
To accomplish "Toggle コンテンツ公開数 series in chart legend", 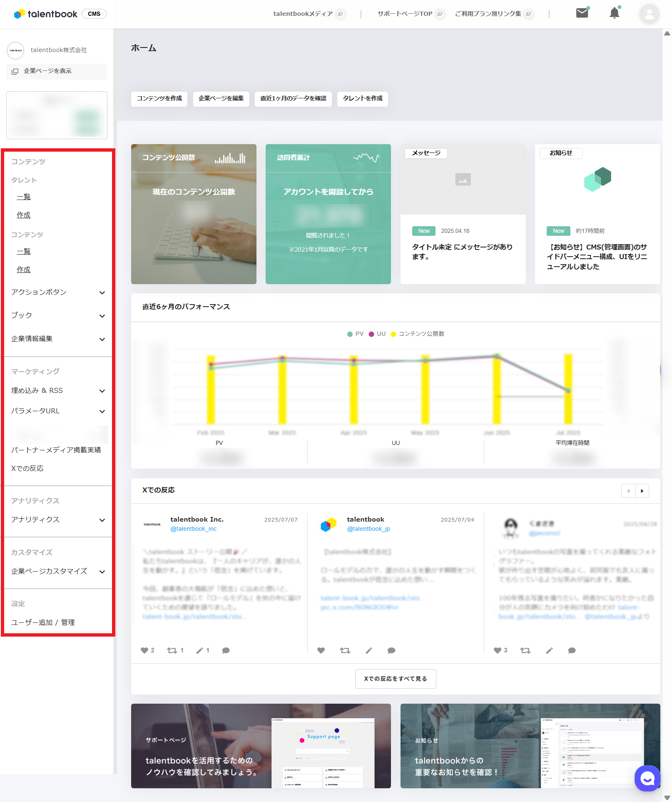I will tap(418, 334).
